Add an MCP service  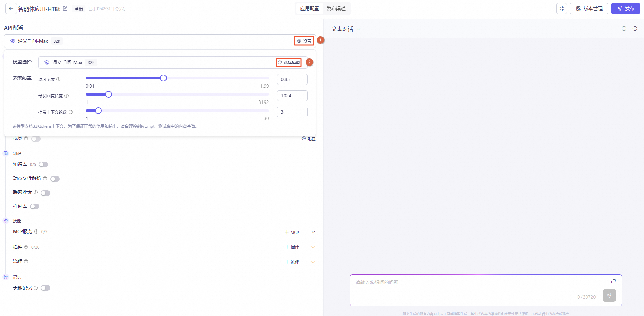pos(292,232)
